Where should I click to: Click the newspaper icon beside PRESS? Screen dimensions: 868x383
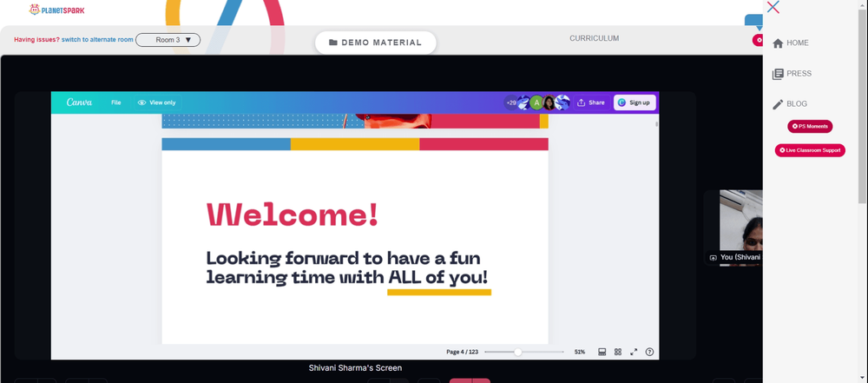tap(778, 74)
